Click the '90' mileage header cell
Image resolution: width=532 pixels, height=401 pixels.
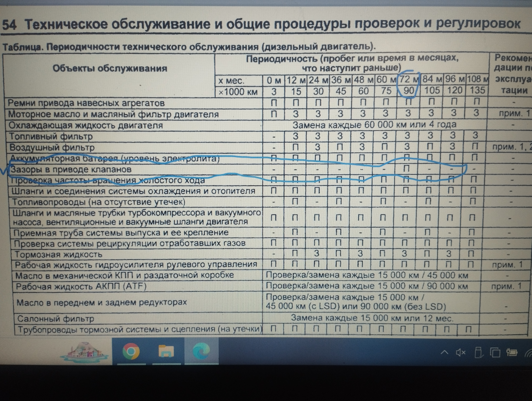[x=409, y=90]
